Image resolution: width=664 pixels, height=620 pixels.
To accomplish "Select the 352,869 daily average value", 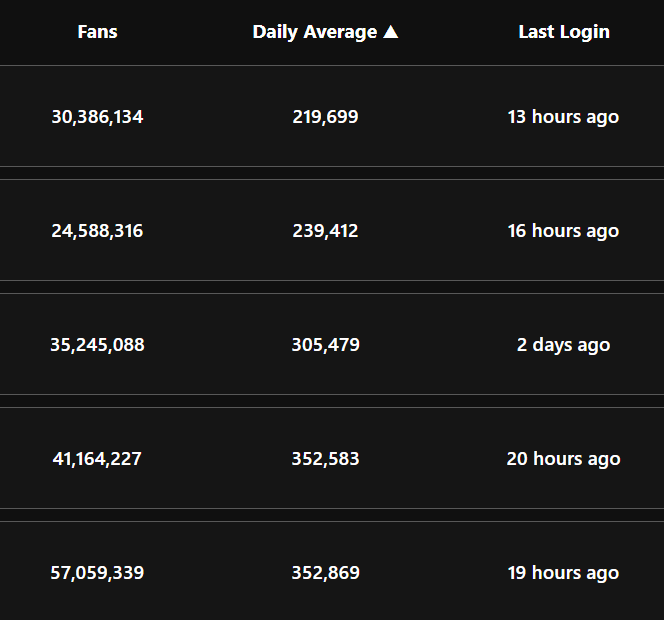I will coord(325,573).
